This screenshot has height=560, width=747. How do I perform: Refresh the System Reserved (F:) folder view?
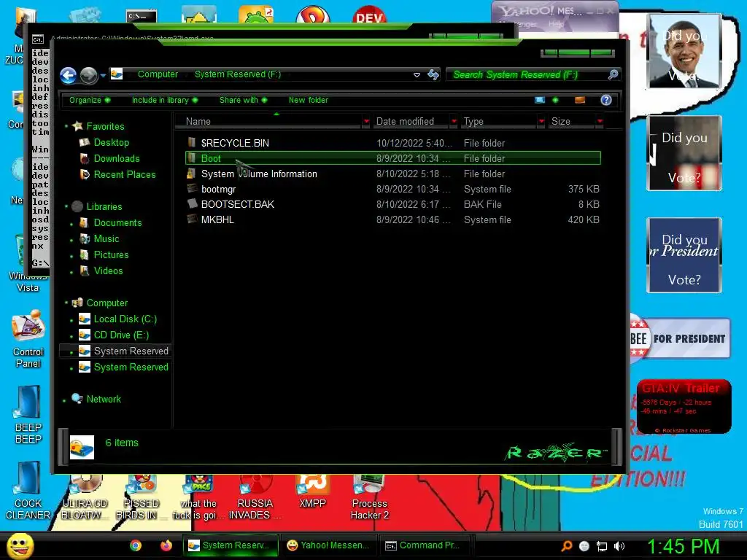[x=433, y=75]
